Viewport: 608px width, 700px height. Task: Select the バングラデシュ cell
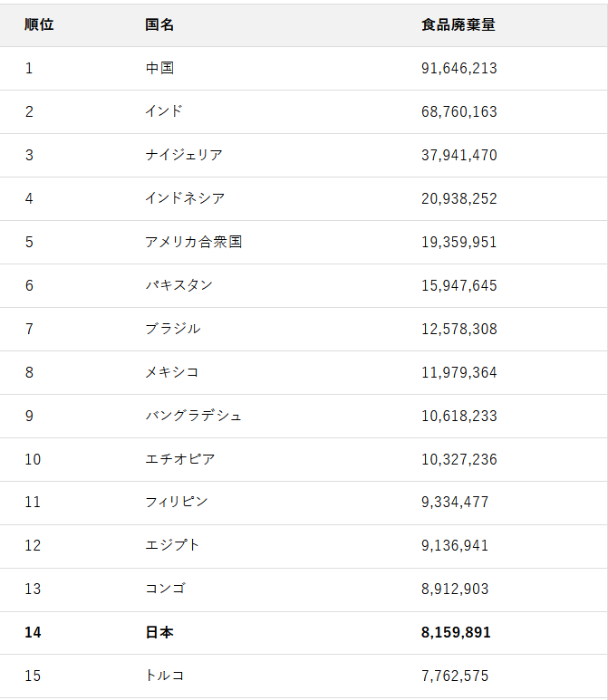click(194, 416)
